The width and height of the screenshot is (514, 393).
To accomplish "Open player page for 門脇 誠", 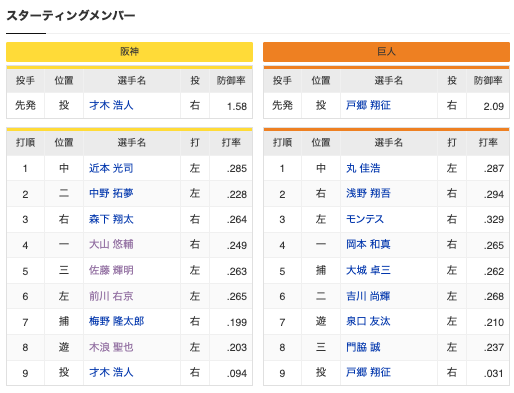I will [363, 347].
